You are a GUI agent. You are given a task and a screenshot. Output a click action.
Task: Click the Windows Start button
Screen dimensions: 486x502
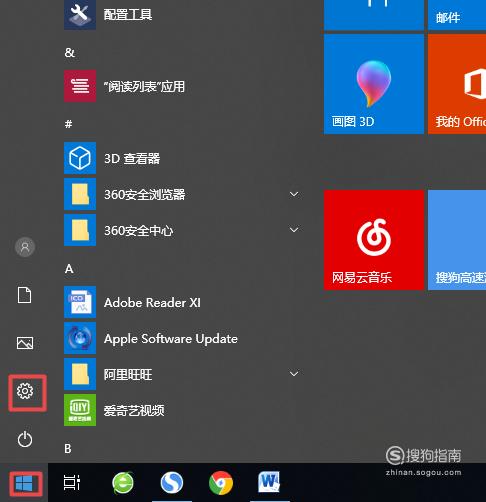pos(24,483)
